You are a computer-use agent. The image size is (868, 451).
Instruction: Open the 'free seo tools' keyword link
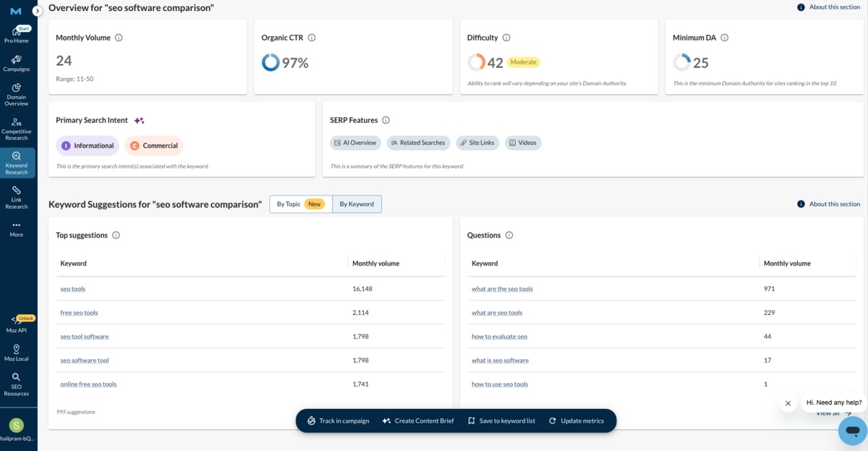click(80, 313)
